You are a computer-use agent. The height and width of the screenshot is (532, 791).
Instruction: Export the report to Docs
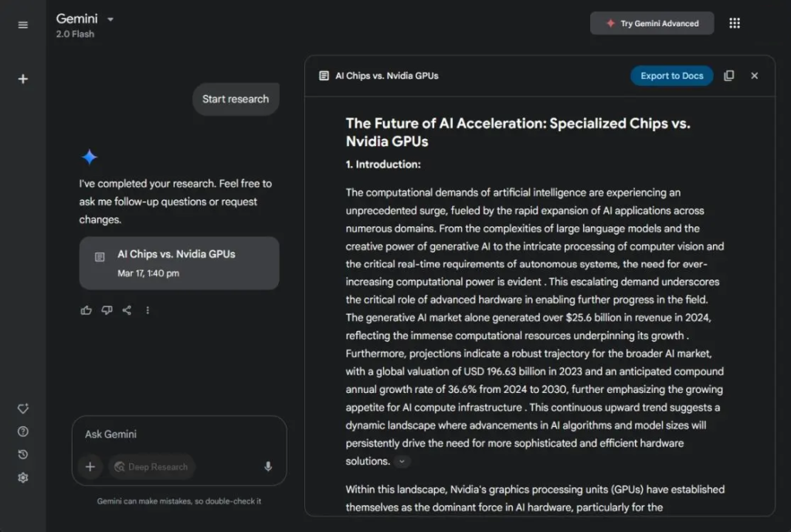coord(671,76)
